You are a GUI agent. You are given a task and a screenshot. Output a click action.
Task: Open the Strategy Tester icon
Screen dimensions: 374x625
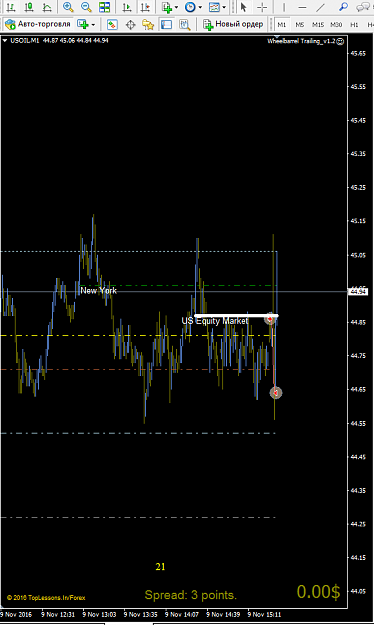[184, 25]
